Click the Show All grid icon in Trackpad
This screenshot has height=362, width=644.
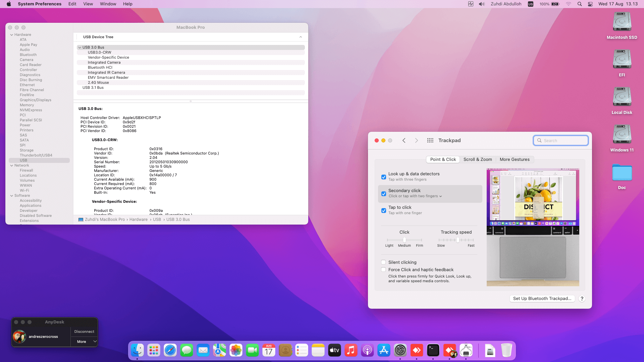pos(430,140)
